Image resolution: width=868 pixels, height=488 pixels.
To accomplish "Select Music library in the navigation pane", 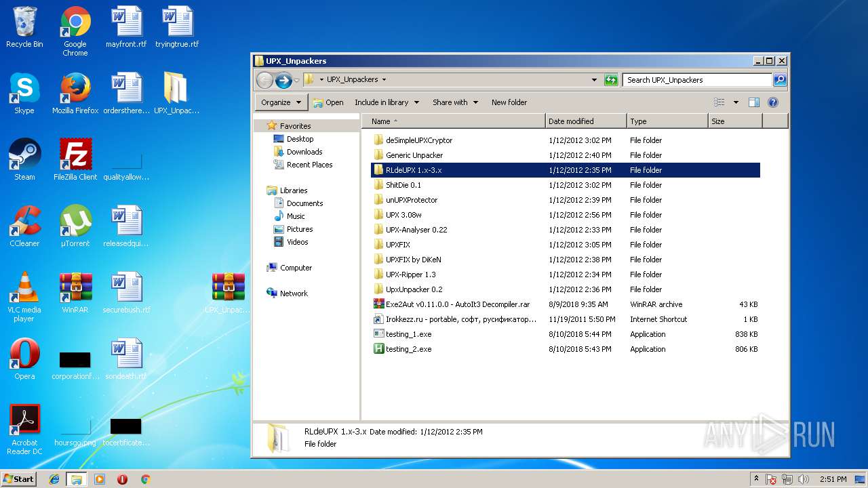I will pyautogui.click(x=296, y=216).
